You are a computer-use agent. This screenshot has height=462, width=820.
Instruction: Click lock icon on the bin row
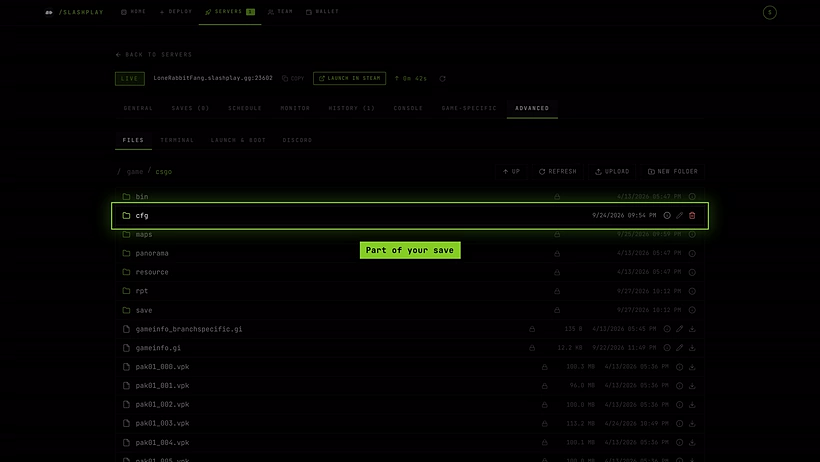(x=557, y=197)
